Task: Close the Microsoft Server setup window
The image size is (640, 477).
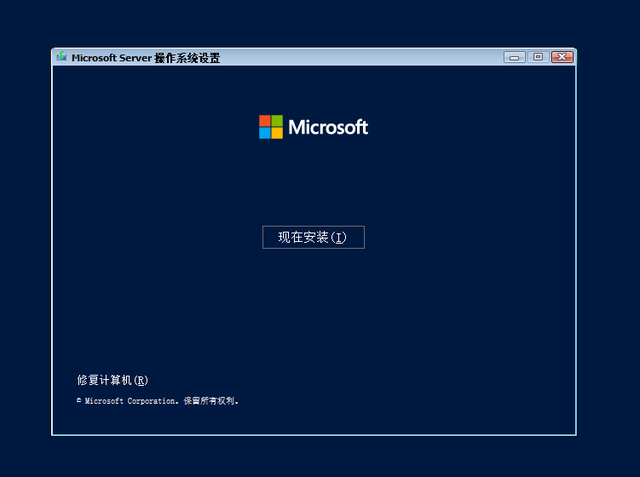Action: tap(562, 57)
